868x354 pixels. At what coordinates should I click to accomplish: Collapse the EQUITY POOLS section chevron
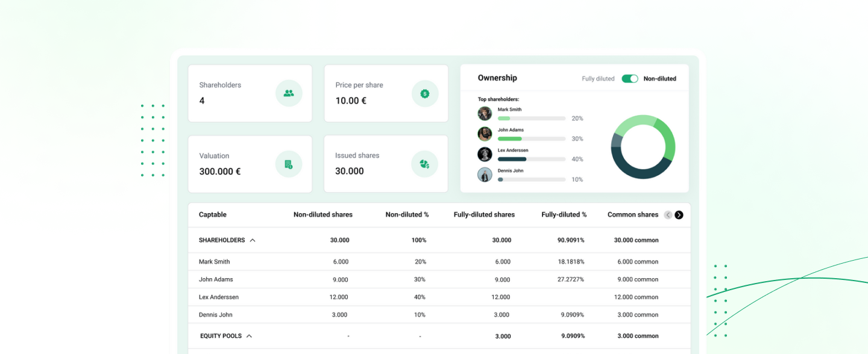click(x=249, y=336)
